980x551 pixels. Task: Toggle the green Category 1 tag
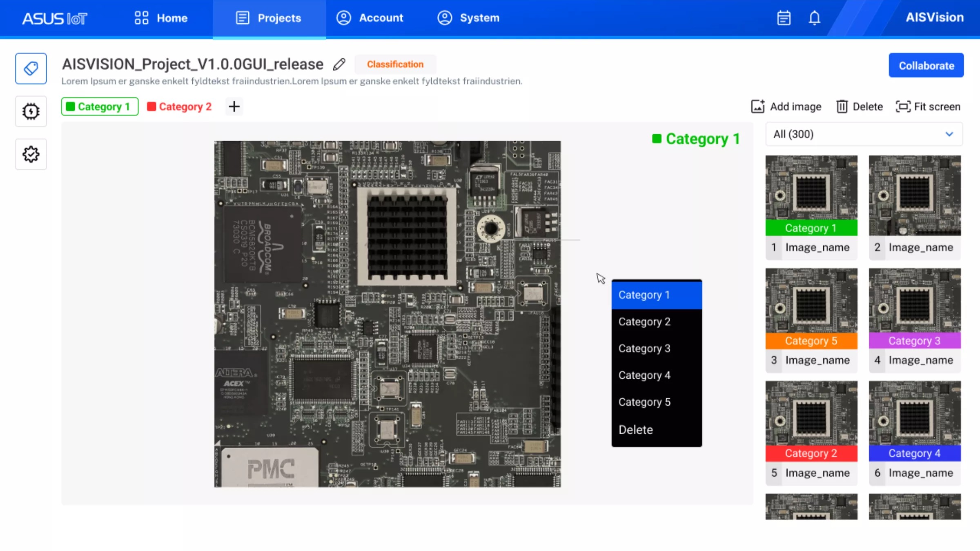pos(100,107)
